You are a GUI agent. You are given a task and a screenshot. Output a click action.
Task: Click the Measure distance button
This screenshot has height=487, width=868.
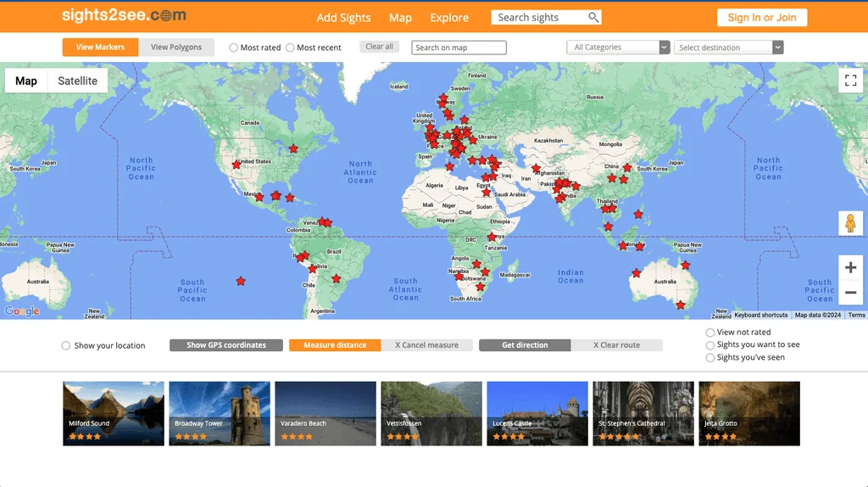[335, 345]
